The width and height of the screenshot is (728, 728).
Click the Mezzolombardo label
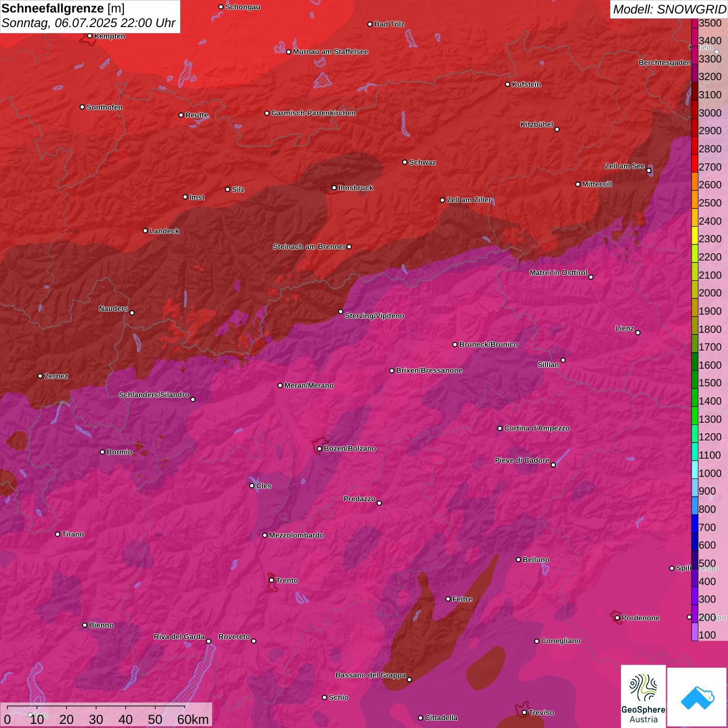coord(296,535)
